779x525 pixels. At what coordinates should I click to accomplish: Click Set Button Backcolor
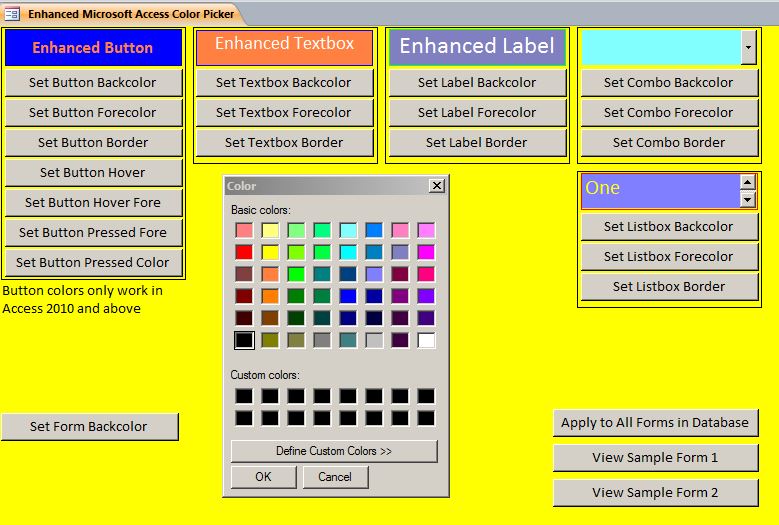(93, 82)
